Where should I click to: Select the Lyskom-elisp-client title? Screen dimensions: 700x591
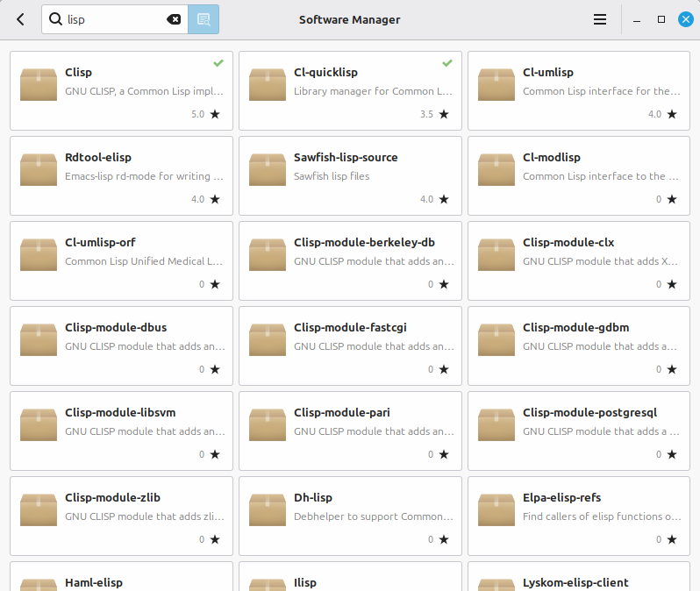pos(575,582)
